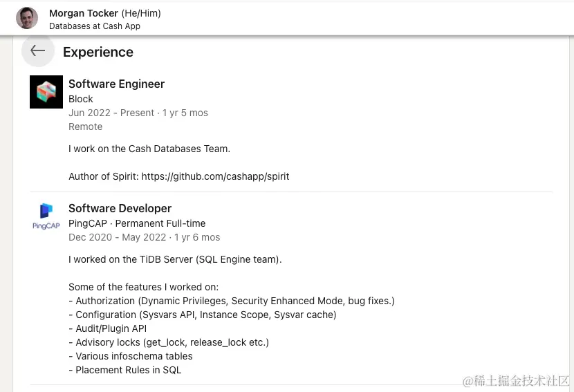Image resolution: width=574 pixels, height=392 pixels.
Task: Open Morgan Tocker's profile photo
Action: pos(27,18)
